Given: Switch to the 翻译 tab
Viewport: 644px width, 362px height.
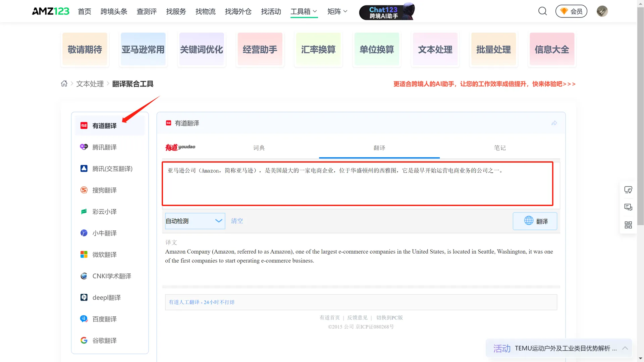Looking at the screenshot, I should click(379, 148).
